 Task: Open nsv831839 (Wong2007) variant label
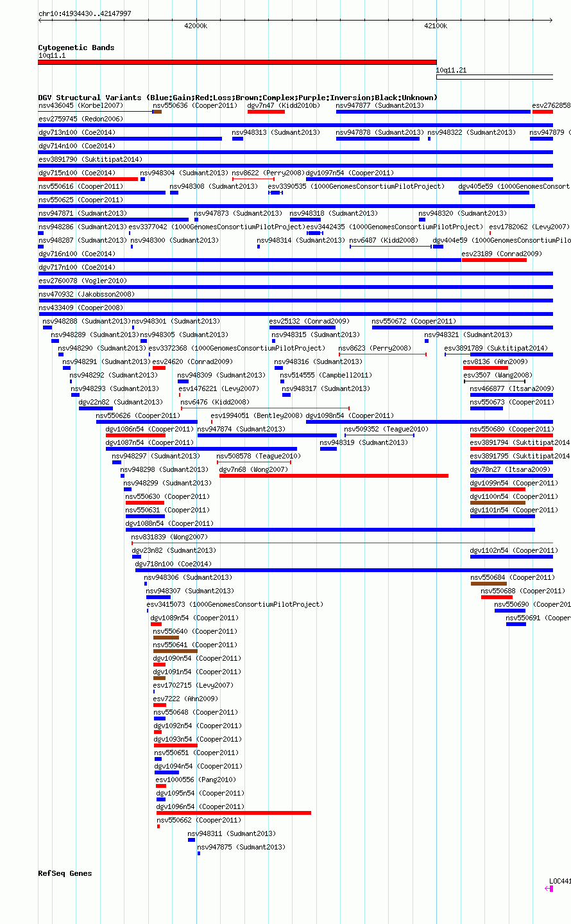click(170, 537)
